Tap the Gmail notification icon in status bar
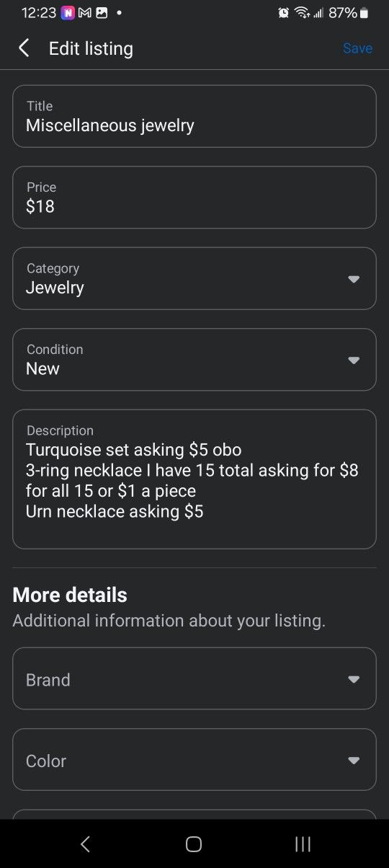 tap(85, 13)
